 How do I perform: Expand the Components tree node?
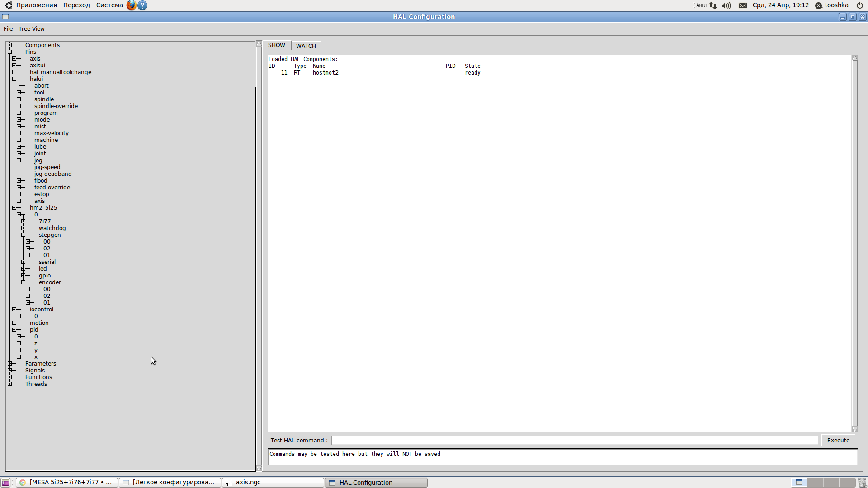[x=10, y=45]
